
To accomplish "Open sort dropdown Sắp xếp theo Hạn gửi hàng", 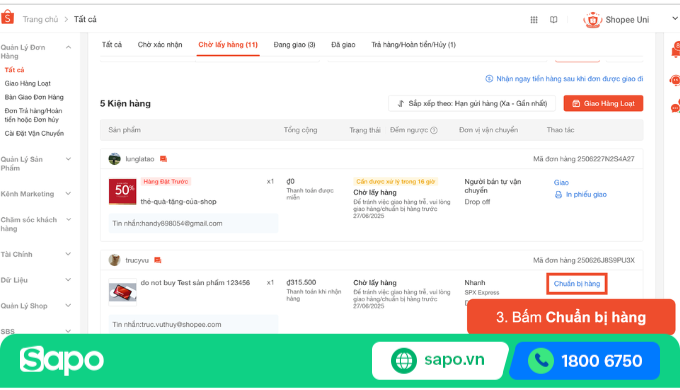I will pyautogui.click(x=472, y=104).
